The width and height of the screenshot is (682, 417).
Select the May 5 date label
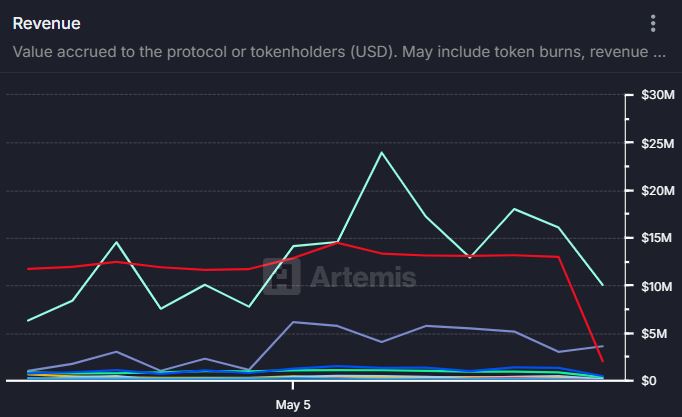pos(293,405)
